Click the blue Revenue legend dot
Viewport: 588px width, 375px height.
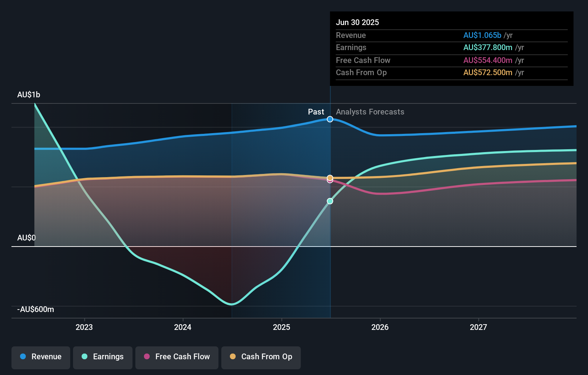coord(23,357)
